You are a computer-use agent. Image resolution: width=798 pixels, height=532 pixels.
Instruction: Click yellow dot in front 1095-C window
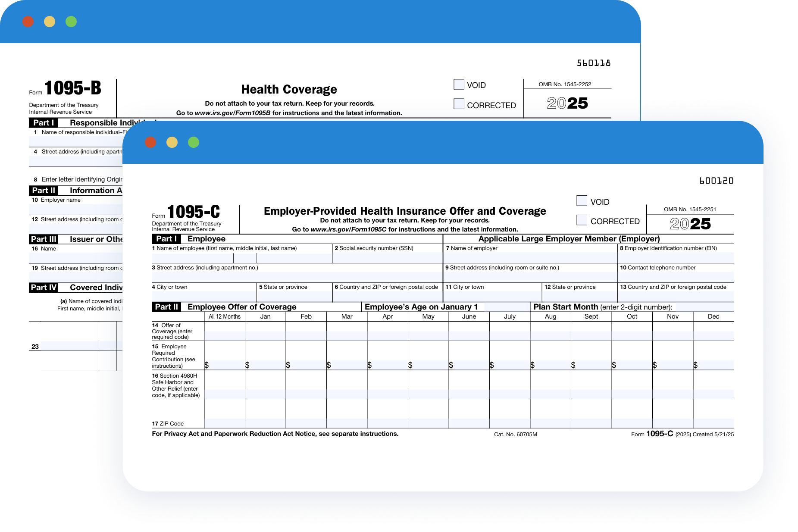(x=172, y=142)
